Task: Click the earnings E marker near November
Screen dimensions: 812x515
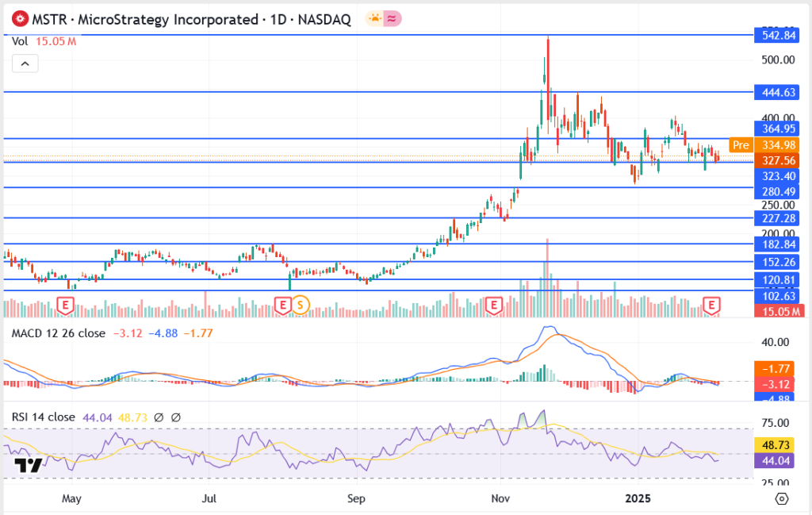Action: 495,304
